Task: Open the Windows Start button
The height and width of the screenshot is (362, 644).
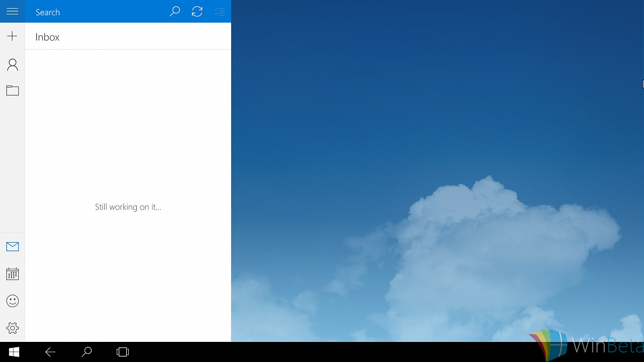Action: pos(14,352)
